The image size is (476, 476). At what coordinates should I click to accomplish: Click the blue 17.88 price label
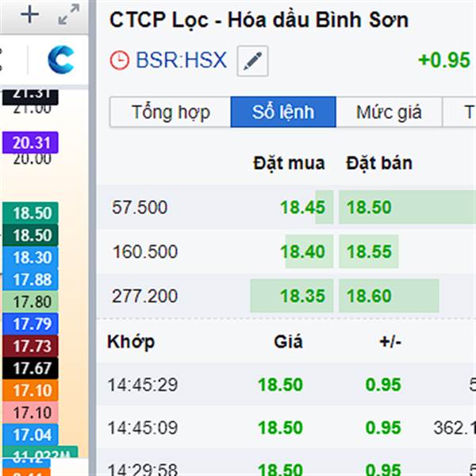point(30,279)
